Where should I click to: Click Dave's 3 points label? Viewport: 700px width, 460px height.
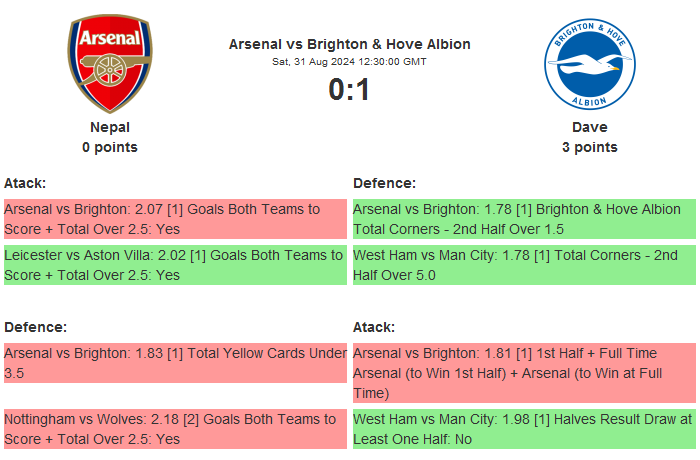(x=589, y=147)
